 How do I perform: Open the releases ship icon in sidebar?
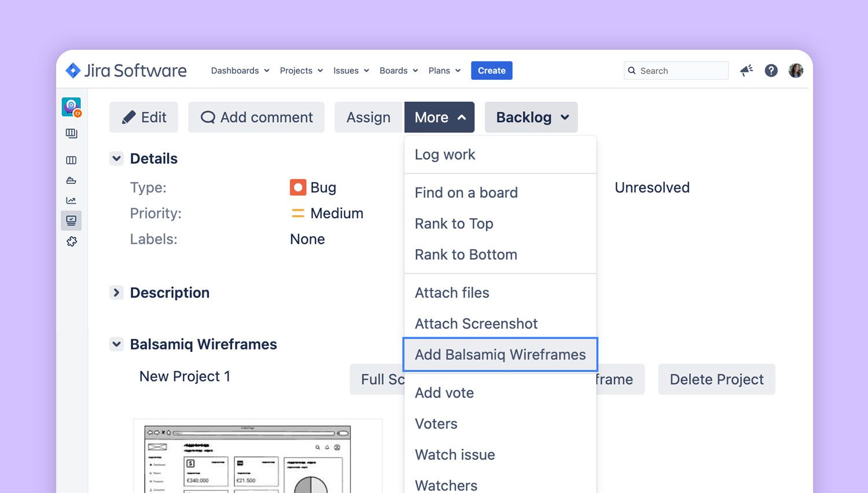pos(71,181)
